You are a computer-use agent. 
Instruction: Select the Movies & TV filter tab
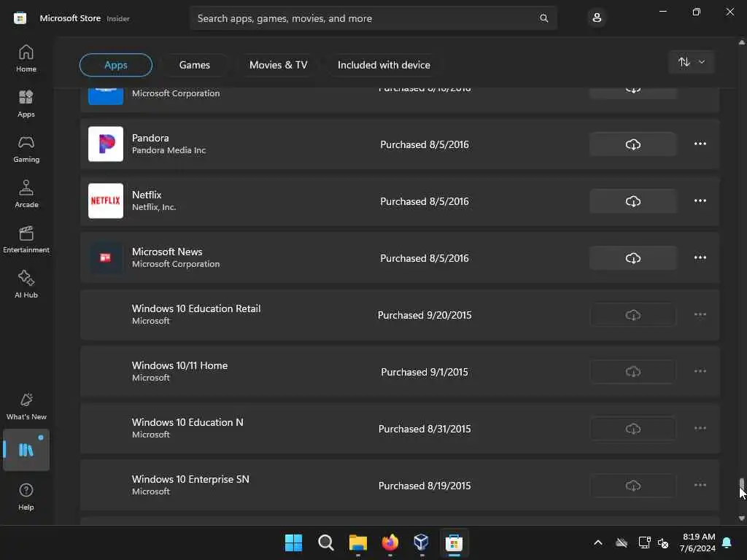[278, 65]
